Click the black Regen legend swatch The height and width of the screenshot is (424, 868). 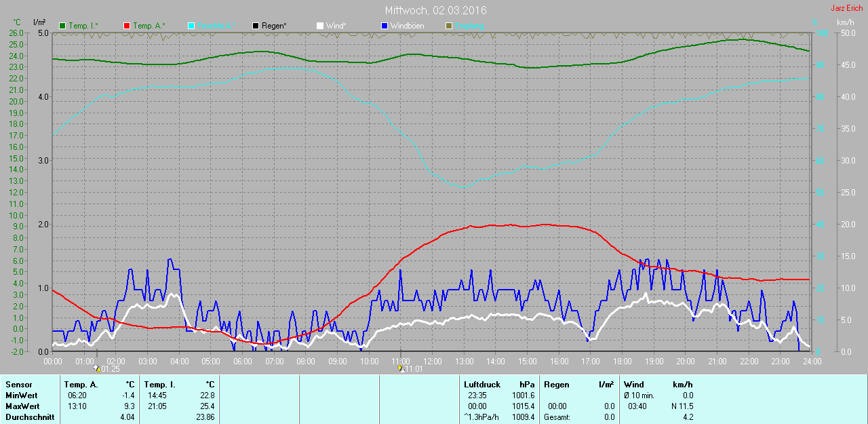coord(256,26)
